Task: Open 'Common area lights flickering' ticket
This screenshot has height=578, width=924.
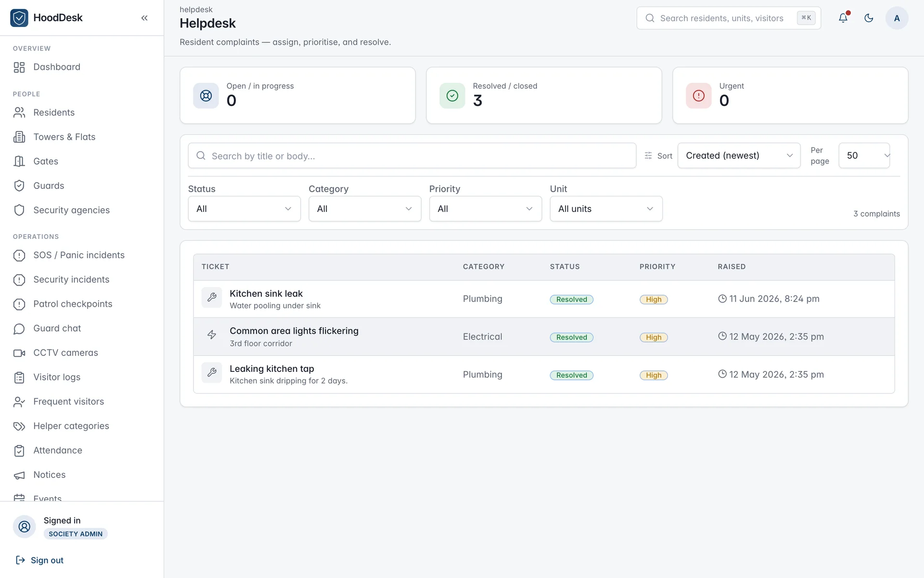Action: [294, 331]
